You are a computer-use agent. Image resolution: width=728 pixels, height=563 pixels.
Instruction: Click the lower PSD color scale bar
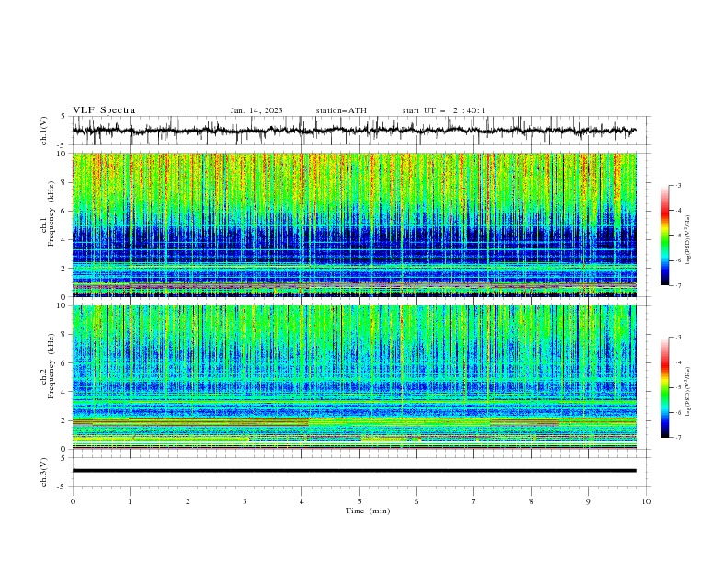click(x=665, y=387)
